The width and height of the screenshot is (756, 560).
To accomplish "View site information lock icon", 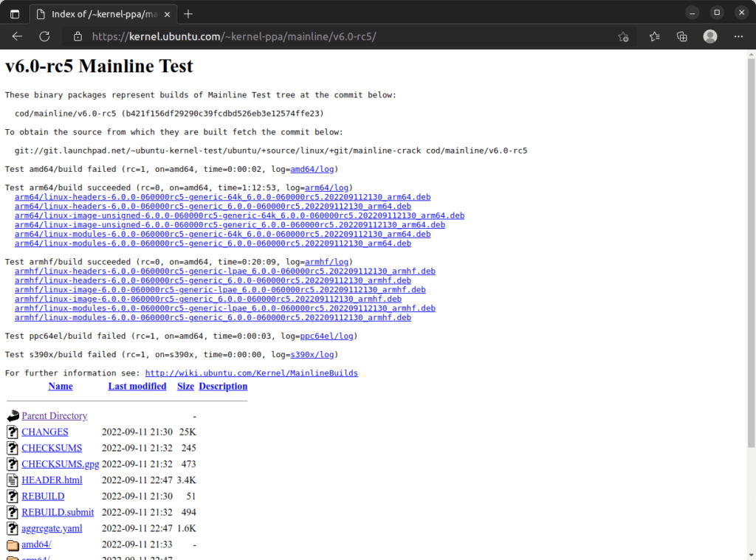I will click(x=78, y=37).
